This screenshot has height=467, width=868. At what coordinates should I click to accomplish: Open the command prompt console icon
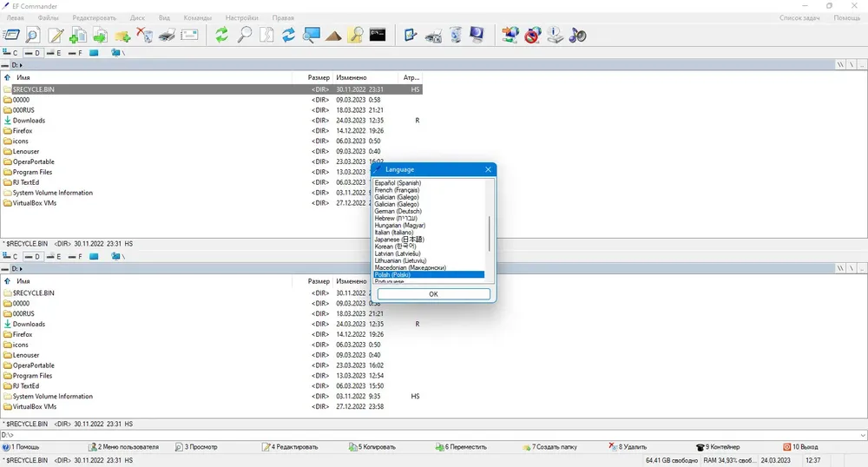(378, 36)
